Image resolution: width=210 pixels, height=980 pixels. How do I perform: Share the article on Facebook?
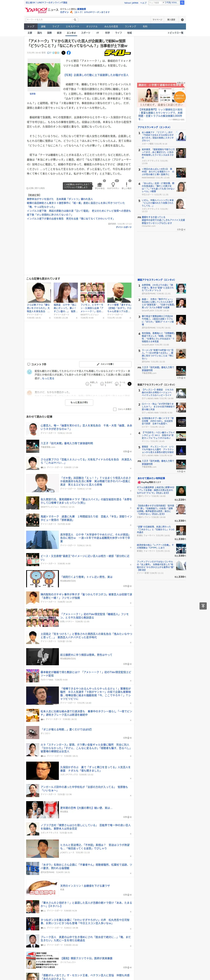point(69,53)
